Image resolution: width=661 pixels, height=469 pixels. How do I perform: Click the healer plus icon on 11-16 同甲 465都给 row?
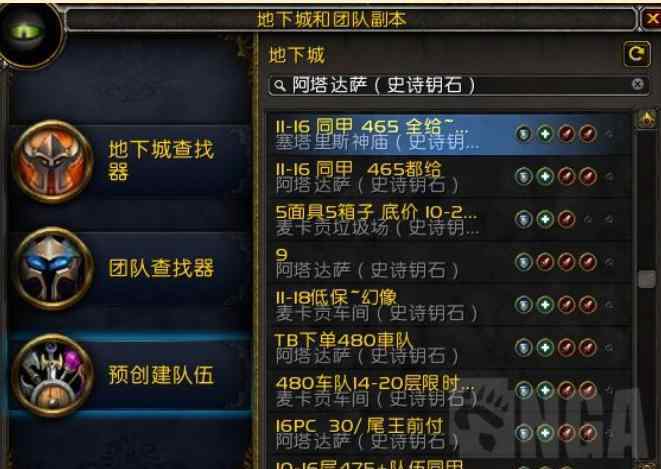coord(545,177)
